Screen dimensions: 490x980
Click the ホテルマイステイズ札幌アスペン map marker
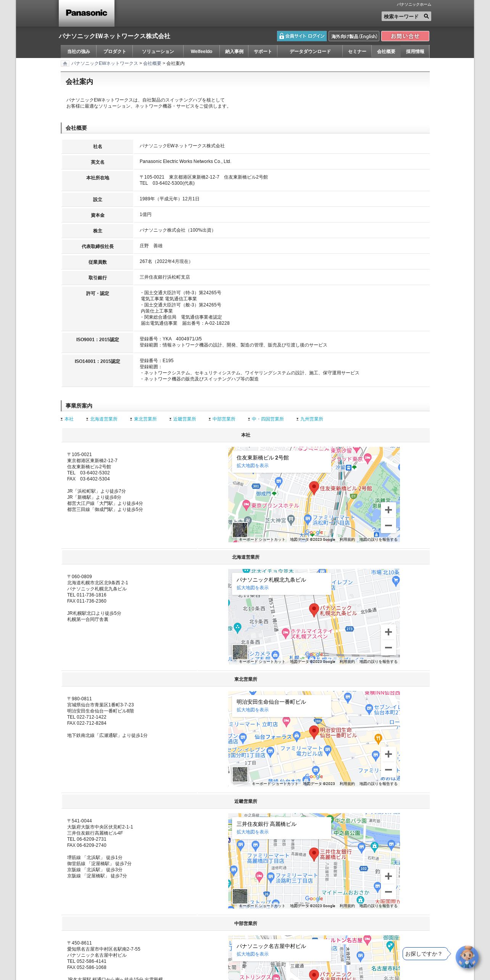(x=285, y=634)
